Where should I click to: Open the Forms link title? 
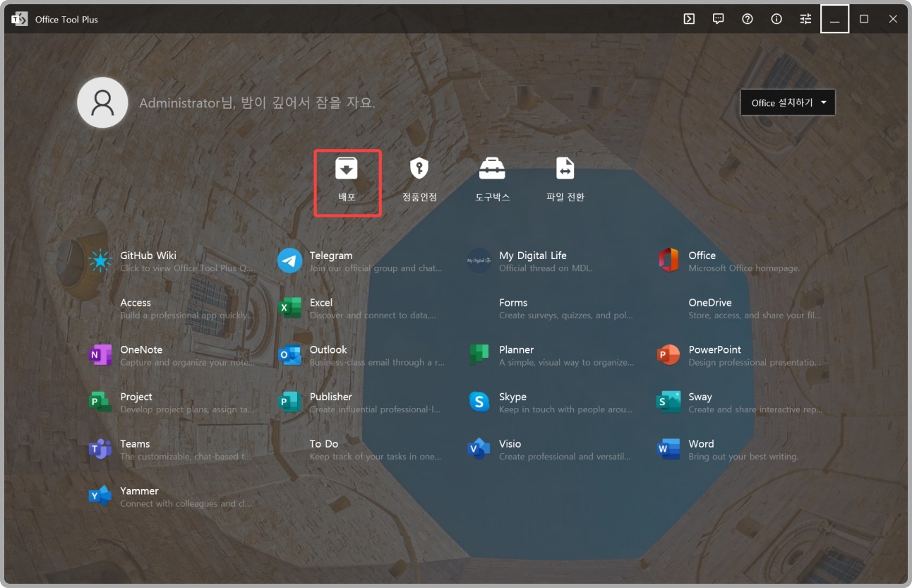pos(513,302)
